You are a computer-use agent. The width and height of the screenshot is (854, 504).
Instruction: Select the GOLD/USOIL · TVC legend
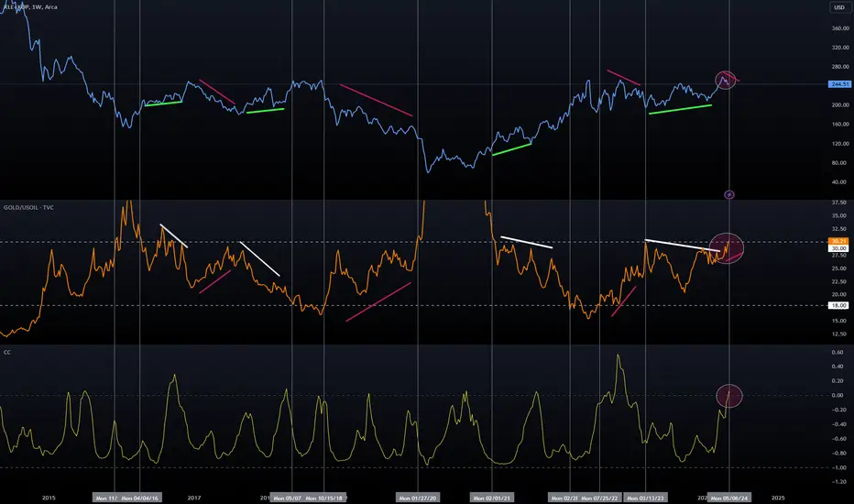pyautogui.click(x=29, y=208)
